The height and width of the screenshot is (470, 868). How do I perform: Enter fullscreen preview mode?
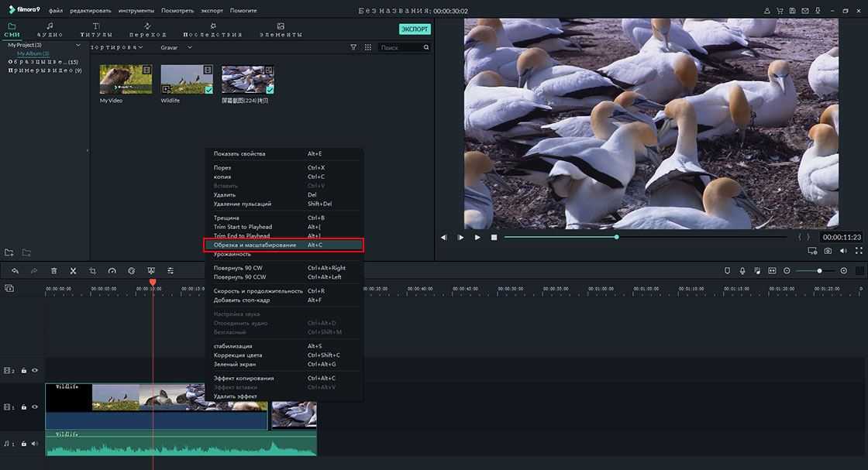[859, 251]
